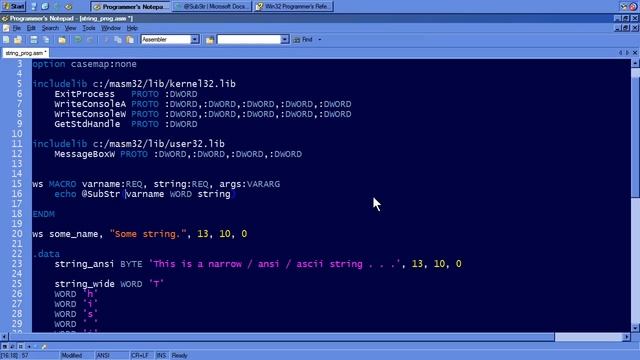Click the 'ExitProcess' text on line 6

click(x=84, y=94)
